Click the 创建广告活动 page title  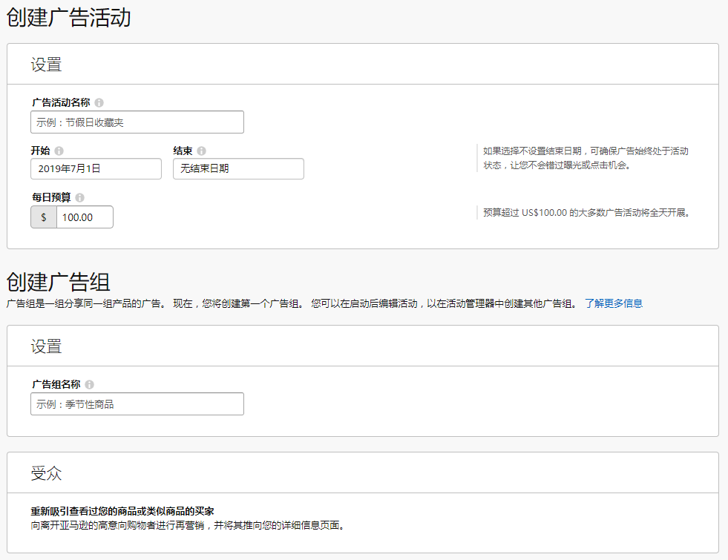coord(69,18)
